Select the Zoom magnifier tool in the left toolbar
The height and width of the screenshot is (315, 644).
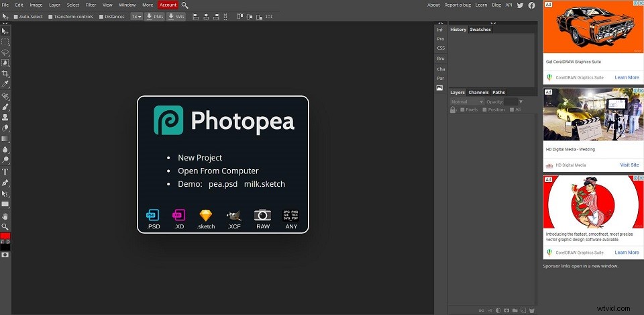point(5,226)
